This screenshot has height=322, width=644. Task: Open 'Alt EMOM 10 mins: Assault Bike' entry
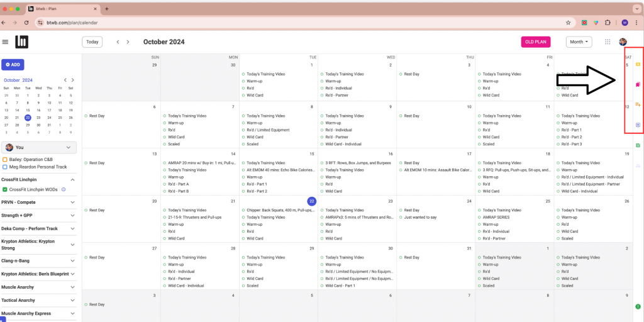click(438, 170)
